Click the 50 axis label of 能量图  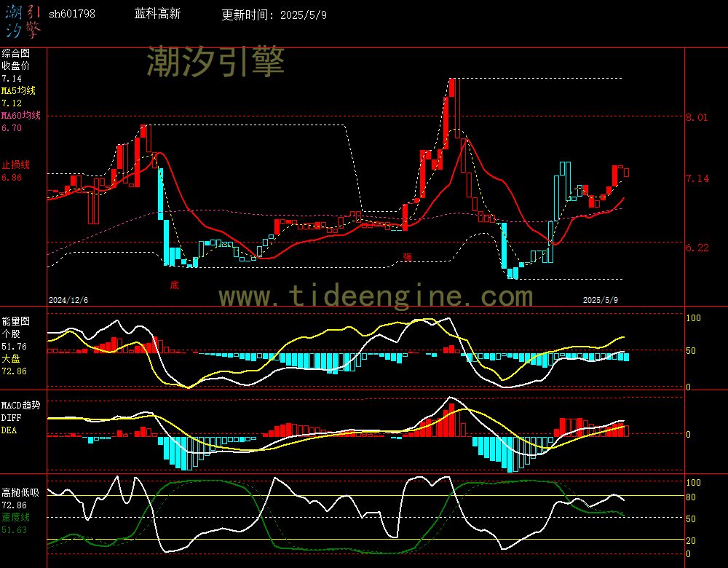(x=691, y=351)
